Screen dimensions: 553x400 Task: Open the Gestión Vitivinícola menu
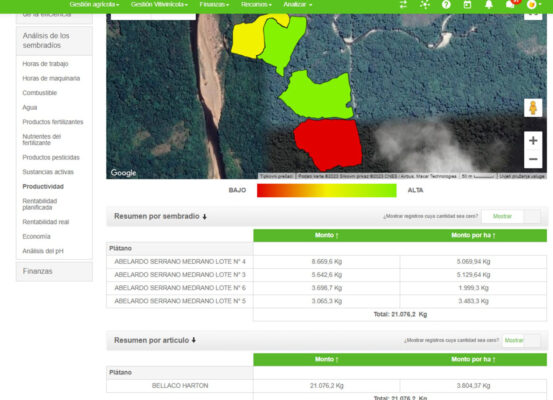[159, 5]
